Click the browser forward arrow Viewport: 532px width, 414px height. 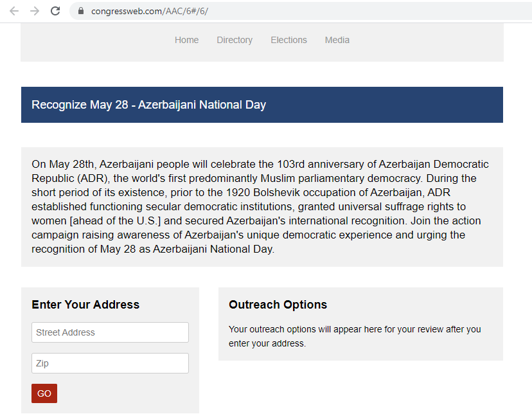tap(35, 11)
